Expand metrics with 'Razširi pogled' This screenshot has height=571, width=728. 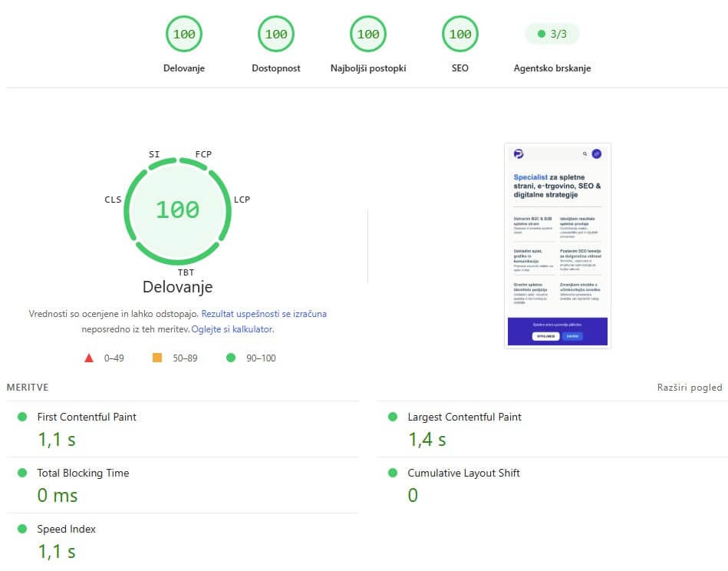(x=690, y=388)
